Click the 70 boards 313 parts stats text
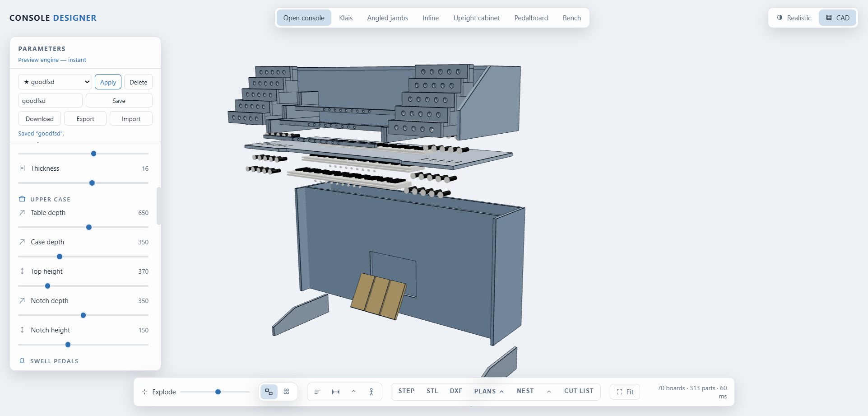868x416 pixels. [692, 392]
